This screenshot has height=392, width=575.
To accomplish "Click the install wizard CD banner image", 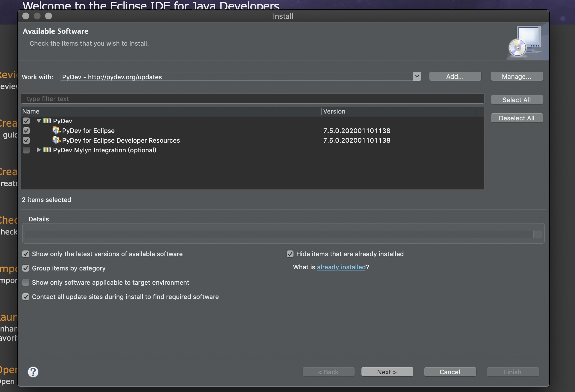I will 526,42.
